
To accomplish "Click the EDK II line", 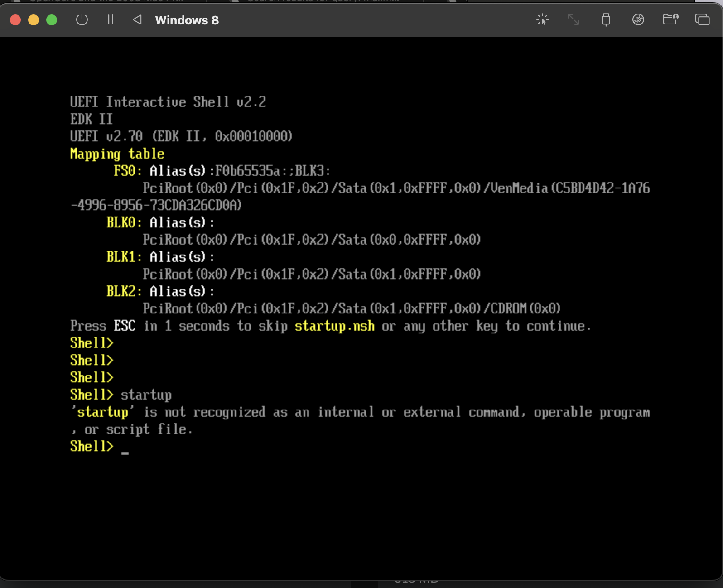I will (92, 119).
